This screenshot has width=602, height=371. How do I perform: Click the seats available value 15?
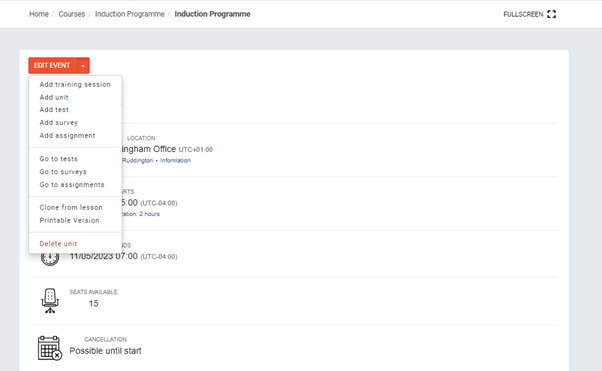pos(94,303)
